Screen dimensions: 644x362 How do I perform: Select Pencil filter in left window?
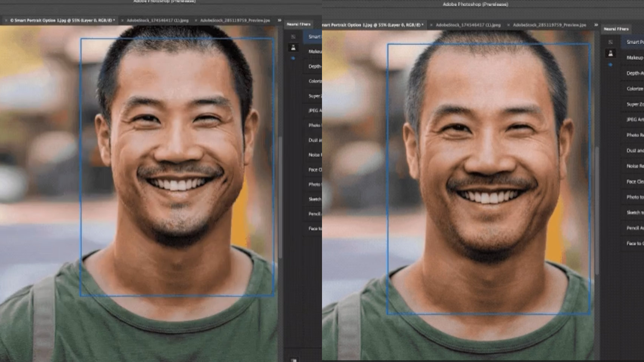pos(315,214)
